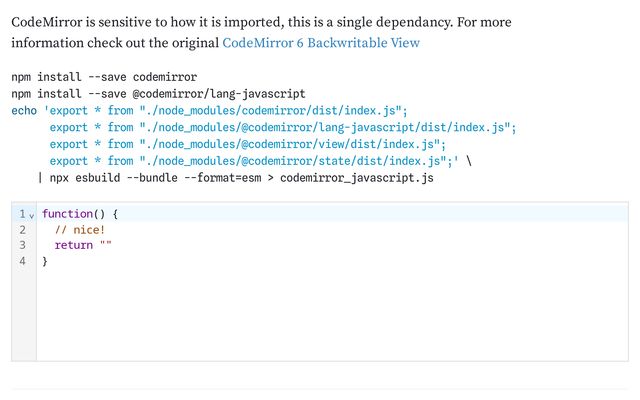Click the "@codemirror/lang-javascript" install line
This screenshot has height=400, width=640.
point(158,94)
